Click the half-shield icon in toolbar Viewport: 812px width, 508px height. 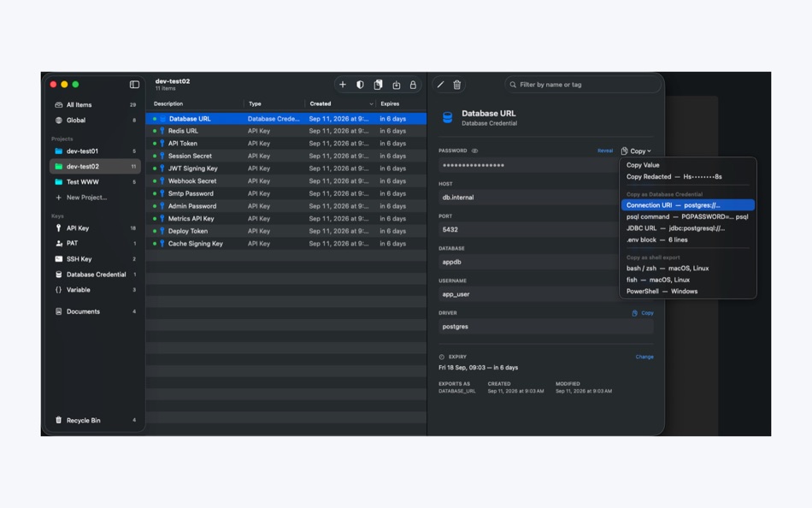(360, 85)
